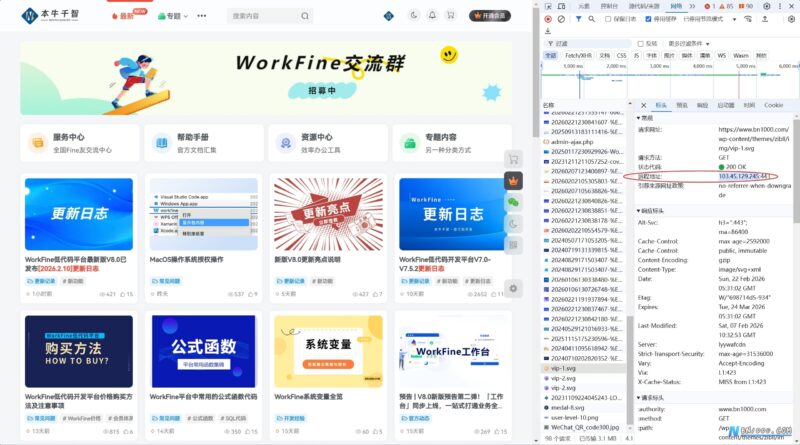Viewport: 800px width, 445px height.
Task: Open the DevTools settings gear in the top bar
Action: (766, 6)
